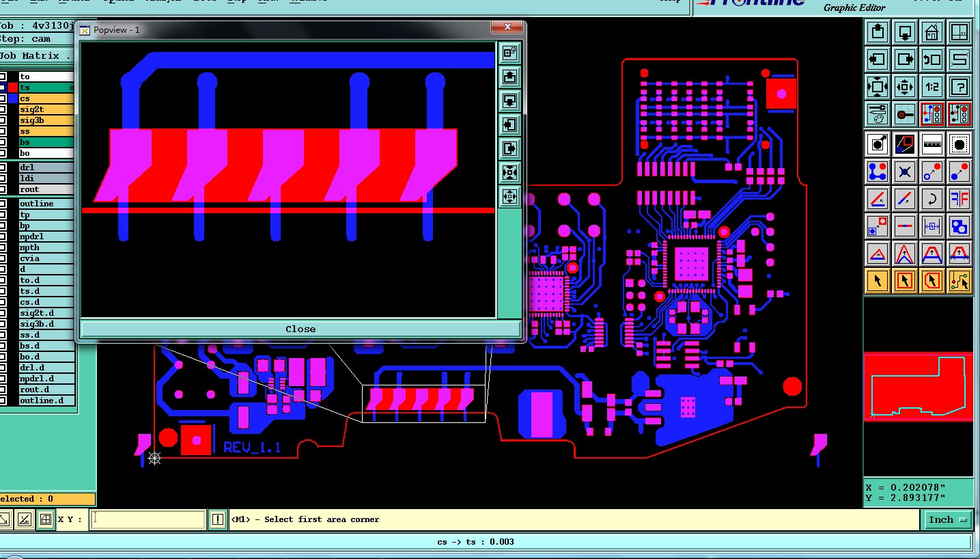Viewport: 980px width, 559px height.
Task: Click the topmost icon in Popview toolbar
Action: click(509, 52)
